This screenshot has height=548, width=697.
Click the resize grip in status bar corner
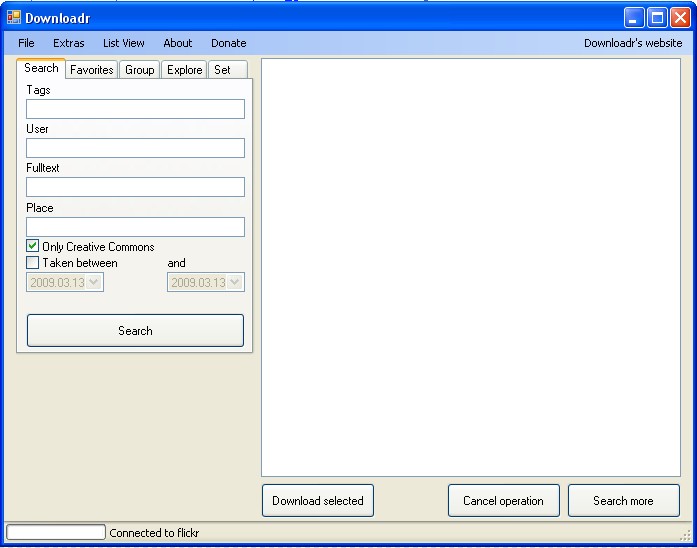point(686,535)
